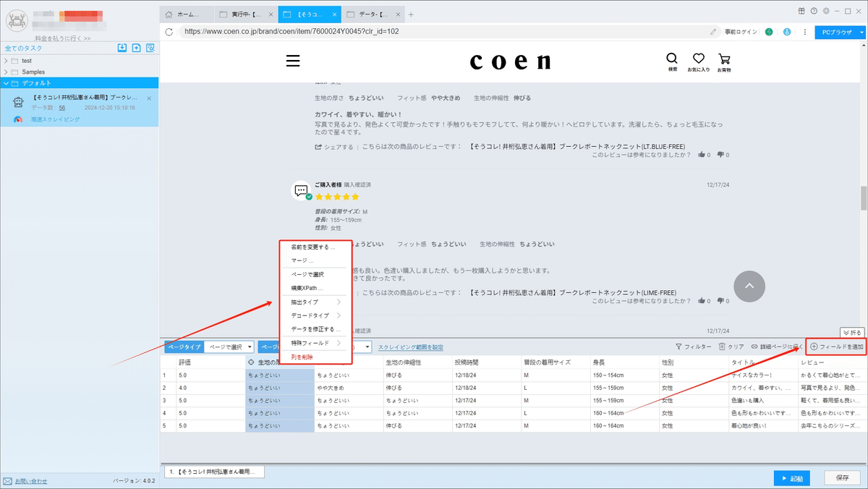Viewport: 868px width, 489px height.
Task: Click the bottom task tab 【そうコレ!井桁弘恵さん着用
Action: 215,472
